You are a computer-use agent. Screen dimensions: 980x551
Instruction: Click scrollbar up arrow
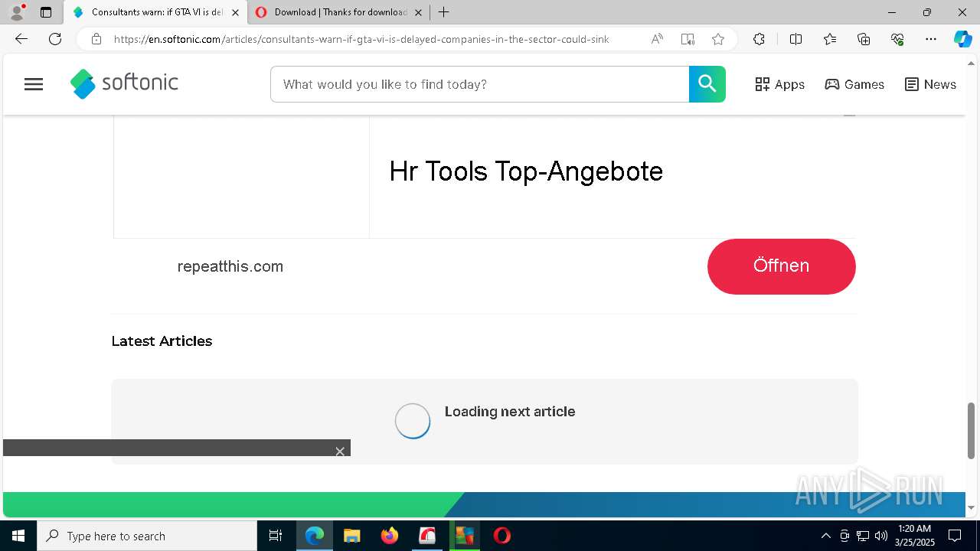(972, 63)
